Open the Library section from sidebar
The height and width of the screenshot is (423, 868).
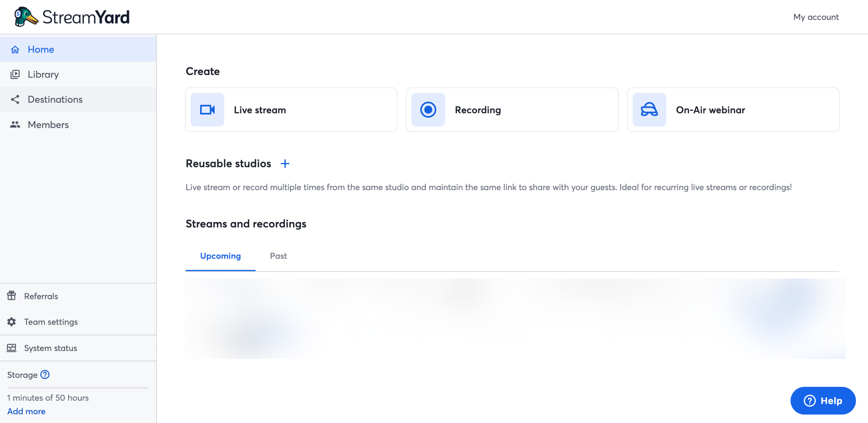pos(43,74)
